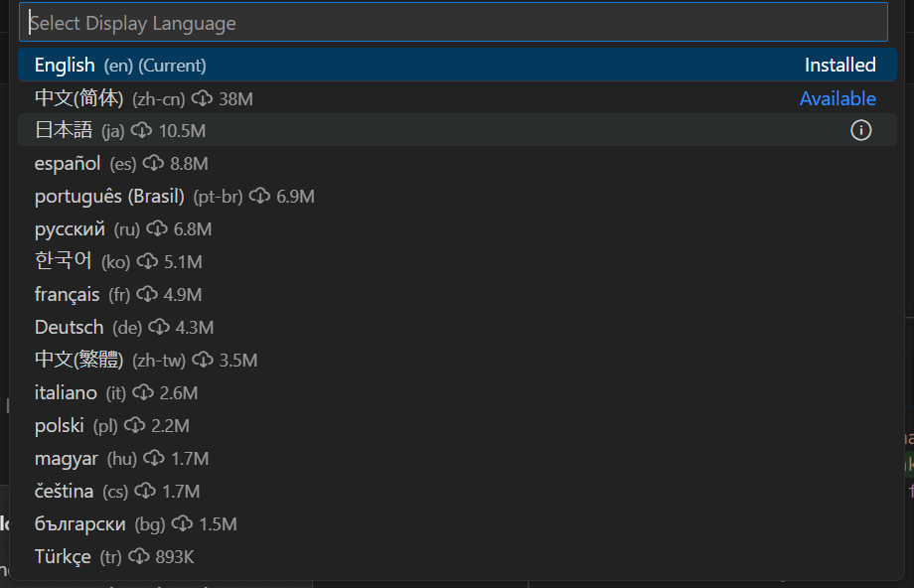Select čeština language option
Image resolution: width=914 pixels, height=588 pixels.
coord(65,491)
